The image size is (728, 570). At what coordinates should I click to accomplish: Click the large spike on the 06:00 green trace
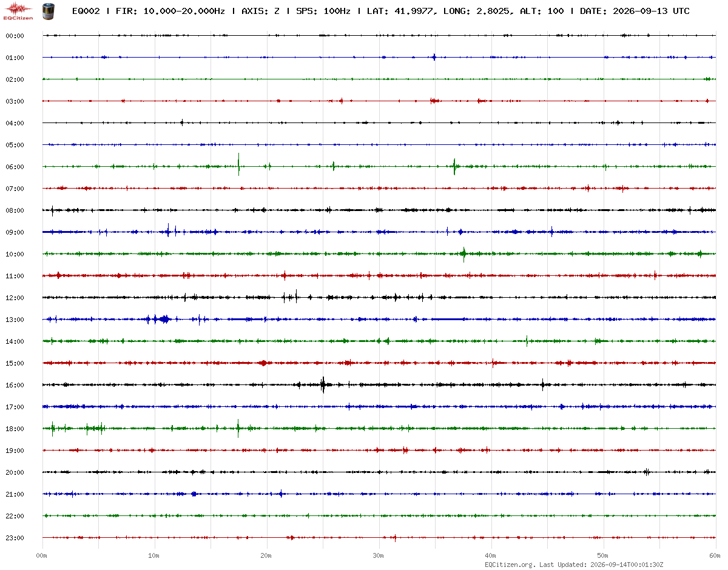click(238, 164)
